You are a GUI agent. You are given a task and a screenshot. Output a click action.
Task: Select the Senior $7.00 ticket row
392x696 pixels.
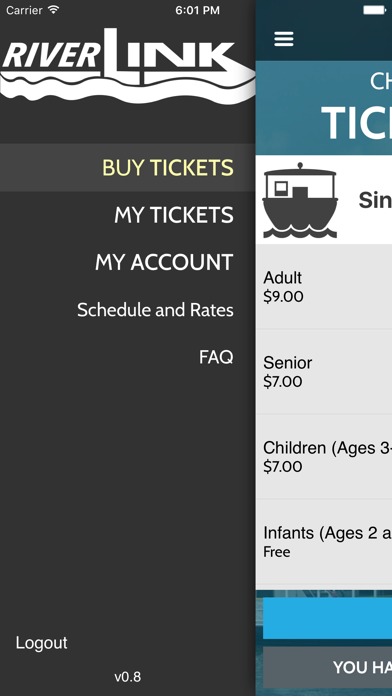click(324, 372)
